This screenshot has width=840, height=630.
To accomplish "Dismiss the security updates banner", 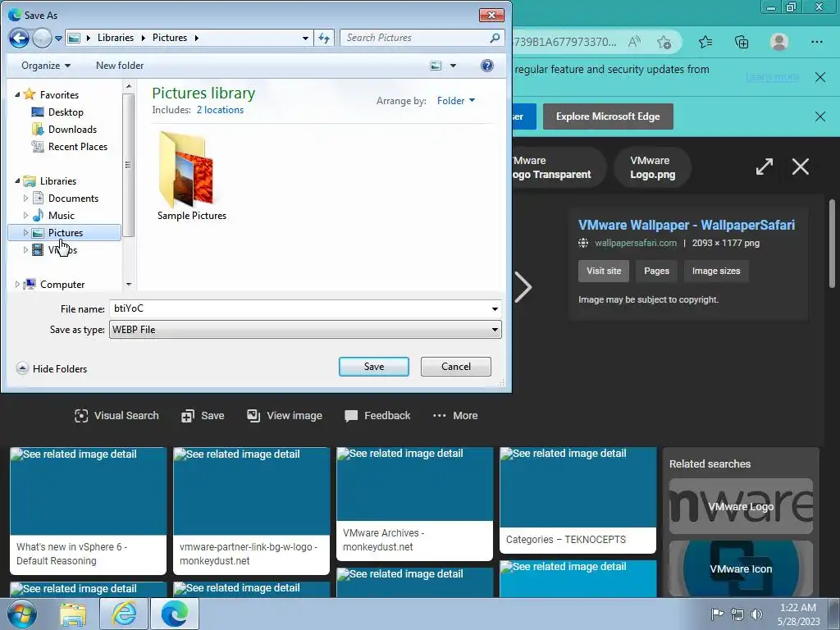I will click(x=819, y=77).
